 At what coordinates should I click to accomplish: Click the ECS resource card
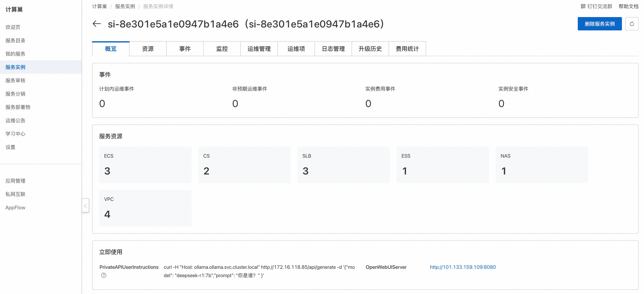pos(145,164)
